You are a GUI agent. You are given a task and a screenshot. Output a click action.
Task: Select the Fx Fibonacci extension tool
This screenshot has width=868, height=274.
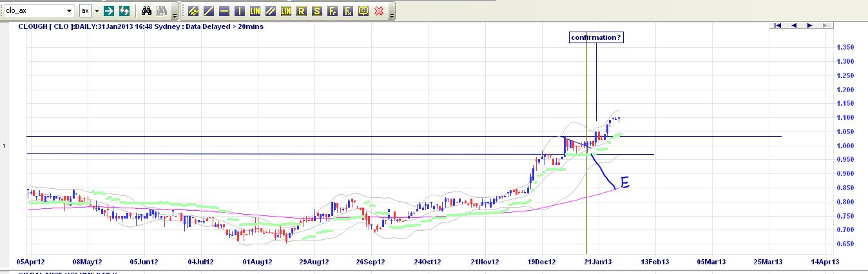pyautogui.click(x=348, y=11)
